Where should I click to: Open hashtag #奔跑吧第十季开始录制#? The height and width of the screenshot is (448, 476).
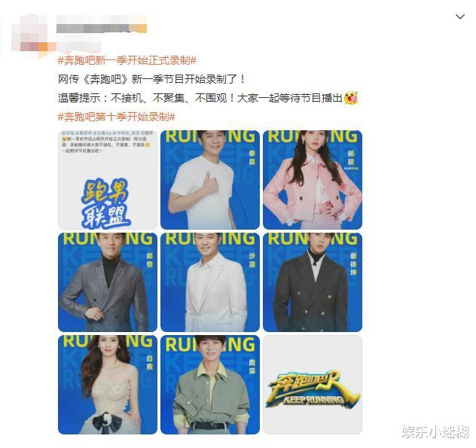(x=116, y=117)
